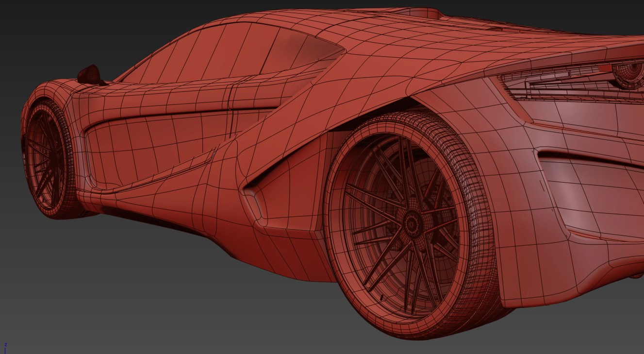Image resolution: width=644 pixels, height=354 pixels.
Task: Click the Z axis label of the gizmo
Action: click(5, 344)
